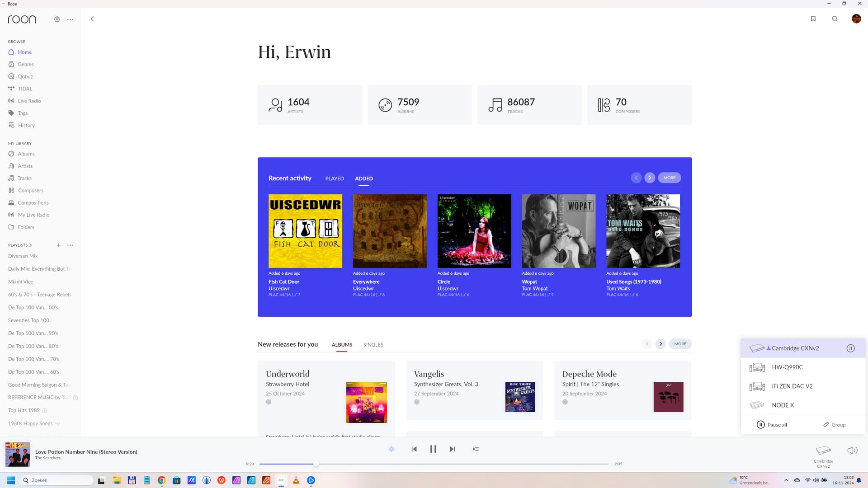868x488 pixels.
Task: Open the search magnifier icon
Action: 835,19
